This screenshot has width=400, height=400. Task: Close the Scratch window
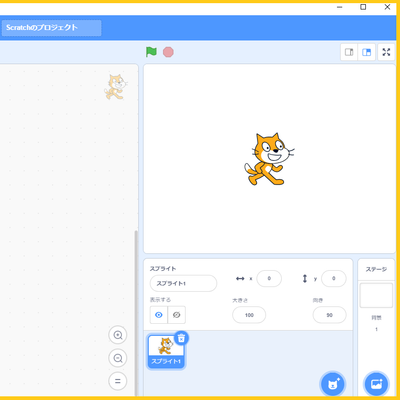(387, 7)
